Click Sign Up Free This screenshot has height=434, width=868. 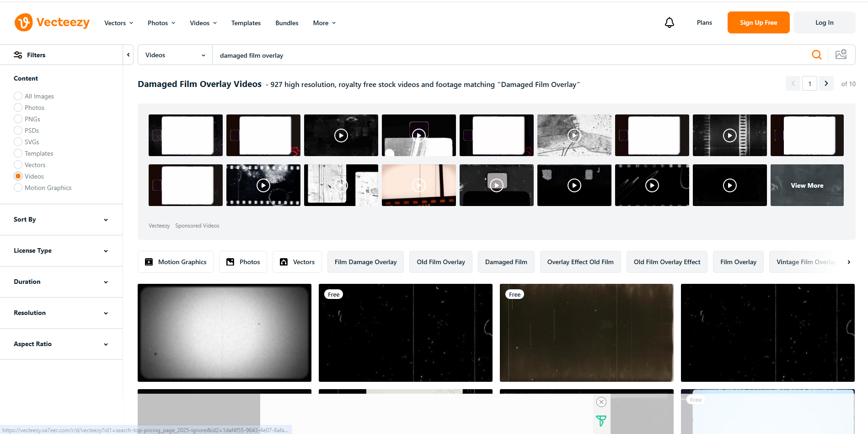(x=758, y=22)
